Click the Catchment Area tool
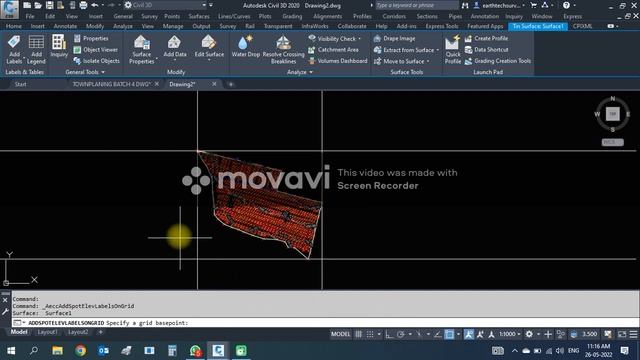The width and height of the screenshot is (640, 360). pos(333,50)
